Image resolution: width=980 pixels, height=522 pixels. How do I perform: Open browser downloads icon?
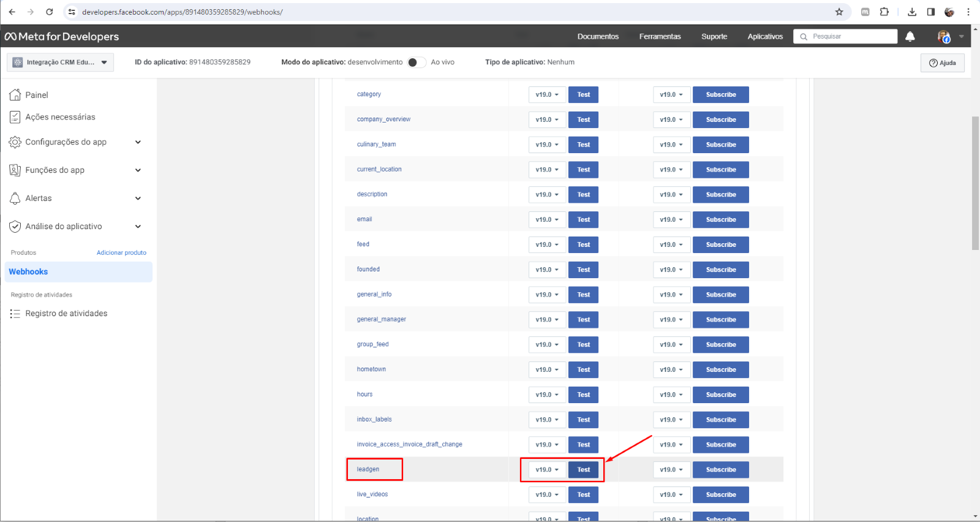point(912,12)
